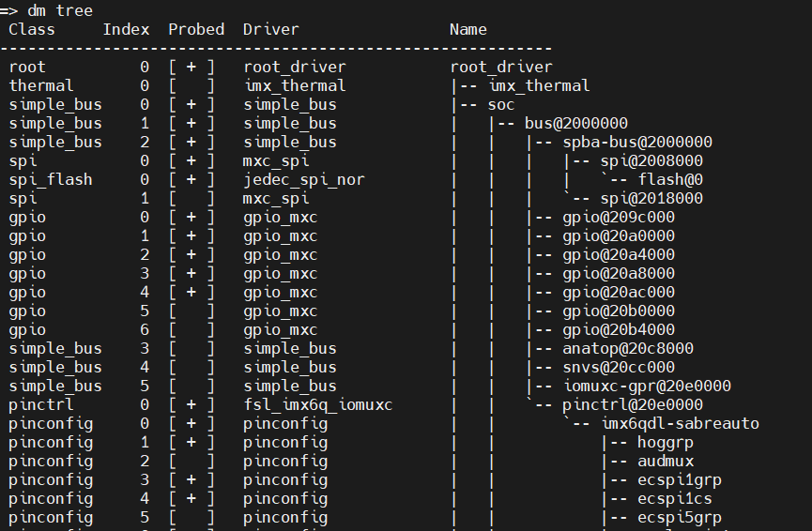
Task: Select the 'Class' column header
Action: 32,29
